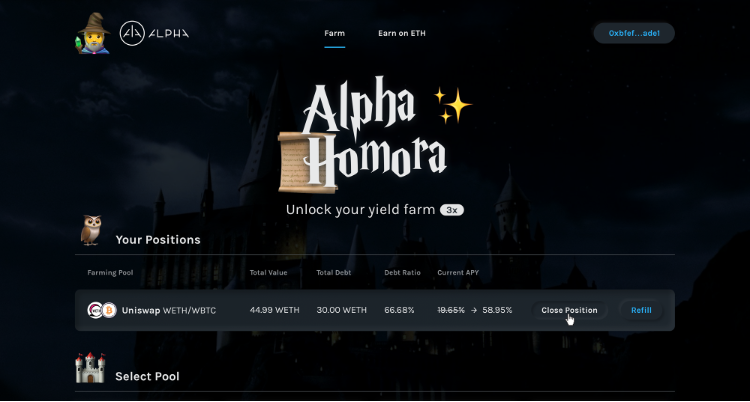Screen dimensions: 750x402
Task: Open the Alpha logo home link
Action: pos(154,34)
